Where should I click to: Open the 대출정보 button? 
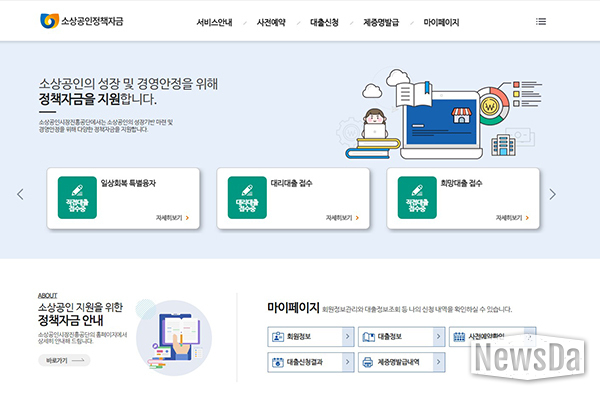[401, 337]
